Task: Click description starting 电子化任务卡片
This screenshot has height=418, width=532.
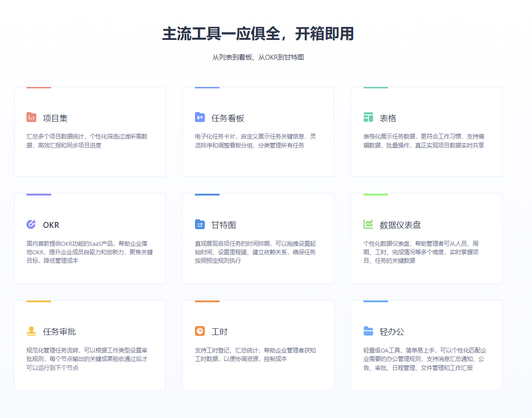Action: (255, 141)
